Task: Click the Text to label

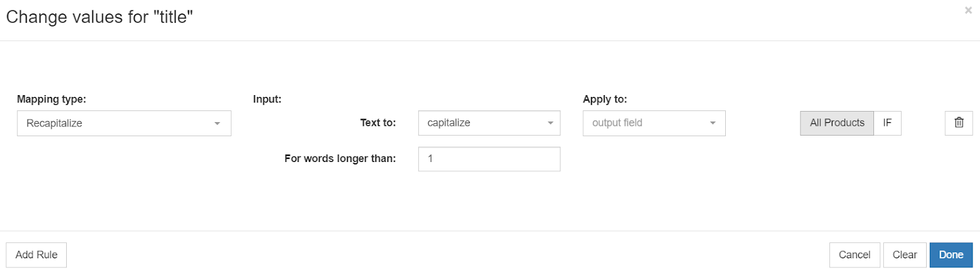Action: coord(378,123)
